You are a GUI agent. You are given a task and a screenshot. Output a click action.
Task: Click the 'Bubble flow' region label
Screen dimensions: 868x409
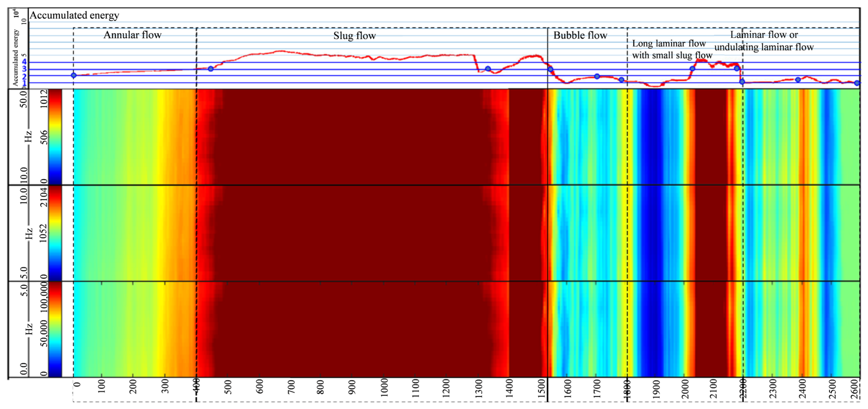pos(580,35)
